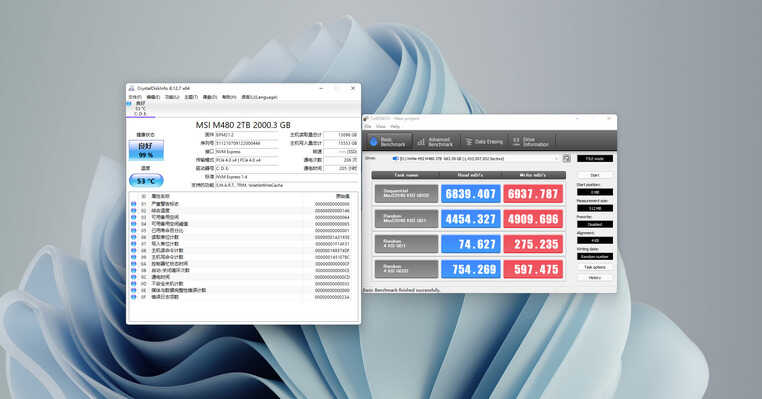
Task: Click the CrystalDiskInfo title bar app icon
Action: (132, 88)
